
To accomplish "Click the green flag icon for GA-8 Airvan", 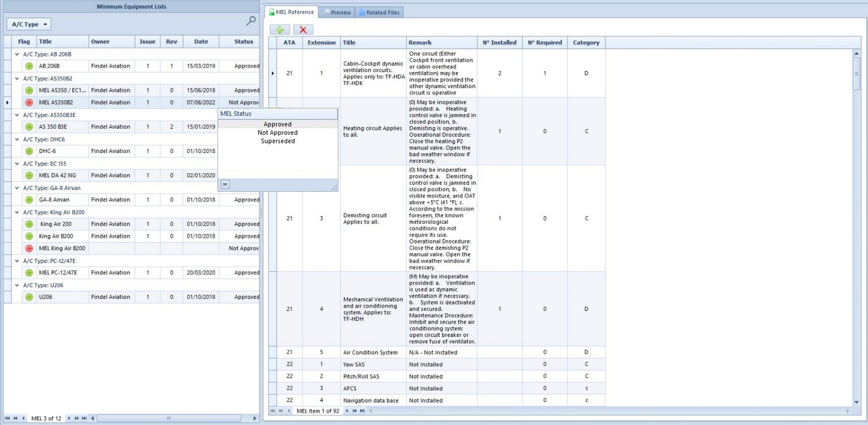I will pos(29,200).
